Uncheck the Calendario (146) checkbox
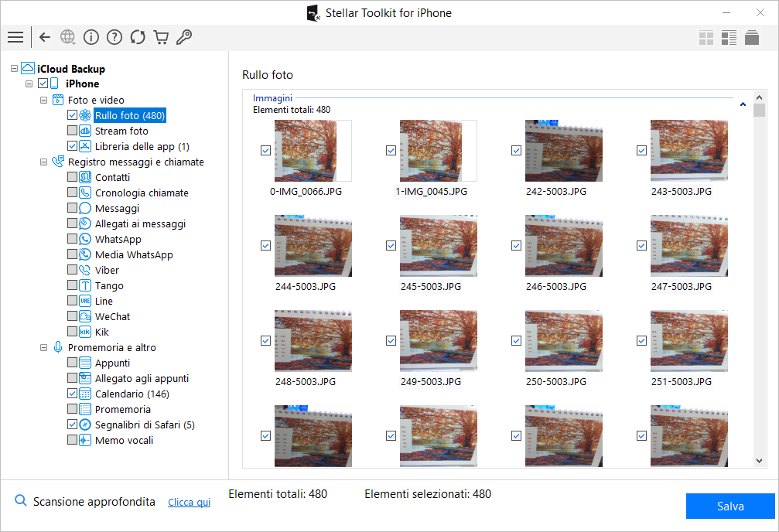 (72, 394)
